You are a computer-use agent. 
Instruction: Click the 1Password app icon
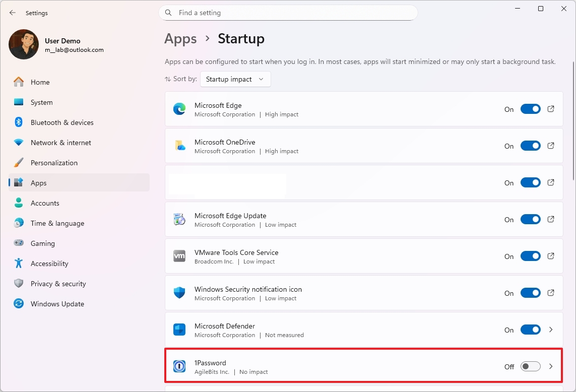tap(179, 366)
